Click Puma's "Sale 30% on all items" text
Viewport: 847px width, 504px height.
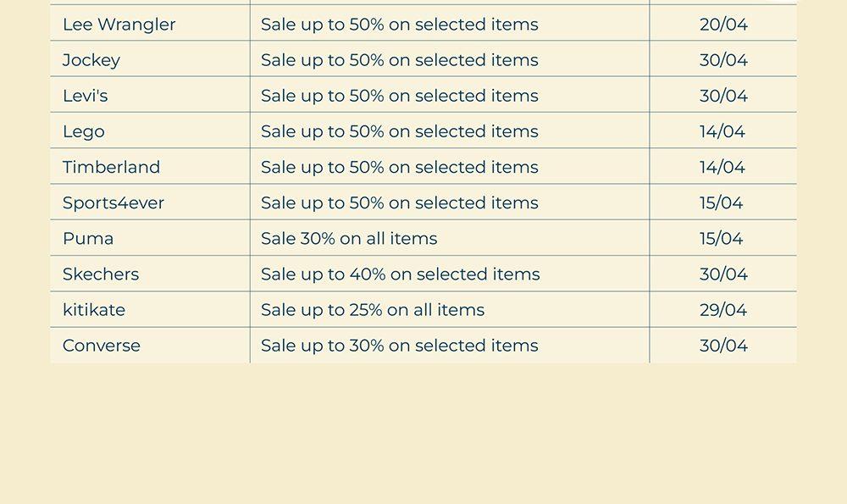349,238
